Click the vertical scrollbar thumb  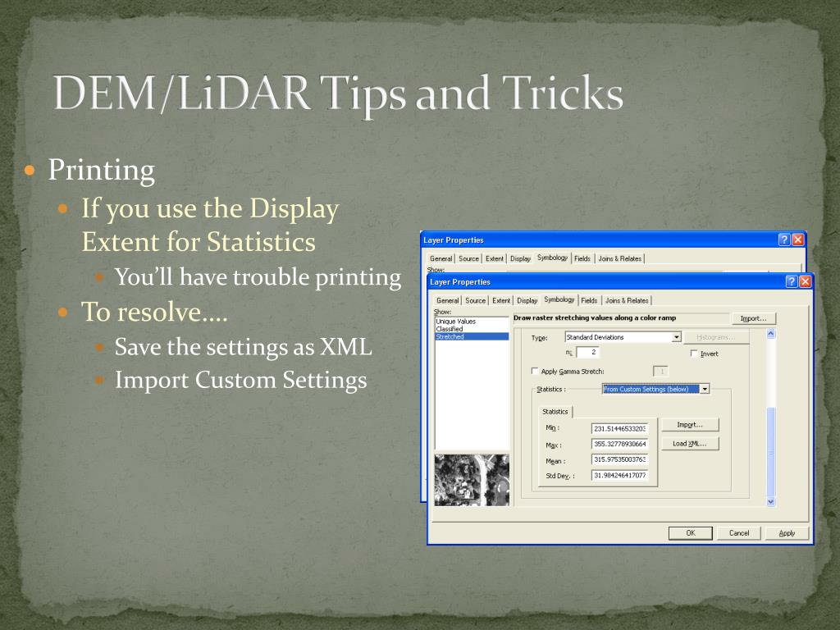click(x=771, y=452)
